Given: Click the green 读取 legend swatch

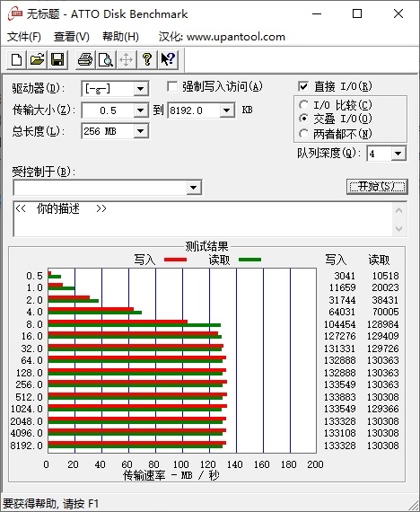Looking at the screenshot, I should tap(250, 260).
